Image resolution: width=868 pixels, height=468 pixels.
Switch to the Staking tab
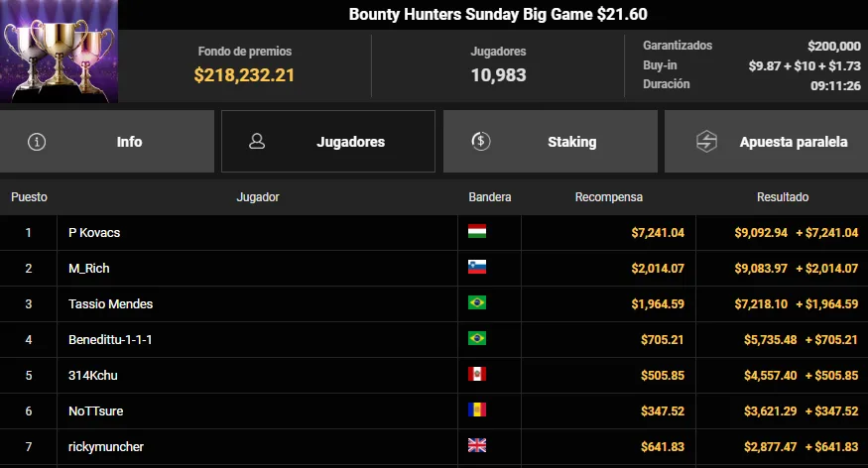[x=551, y=141]
